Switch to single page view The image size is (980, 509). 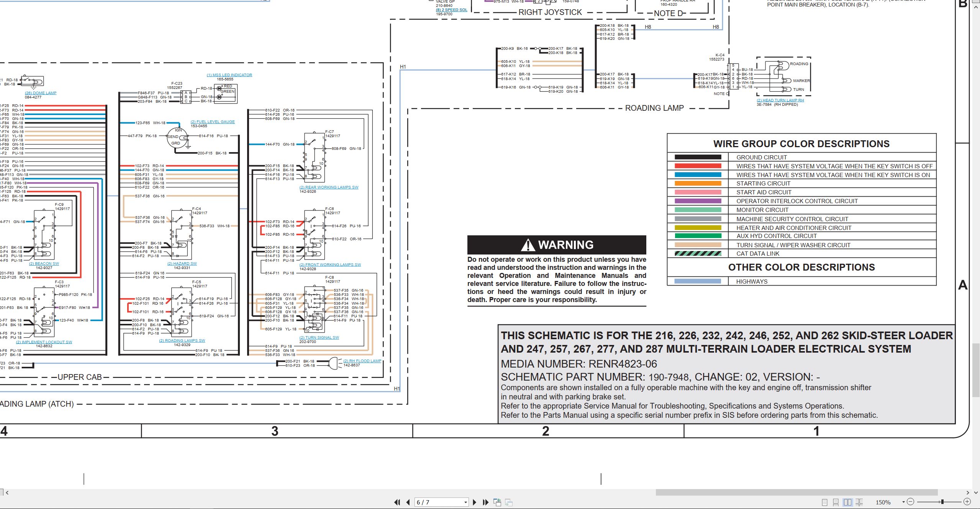(824, 502)
